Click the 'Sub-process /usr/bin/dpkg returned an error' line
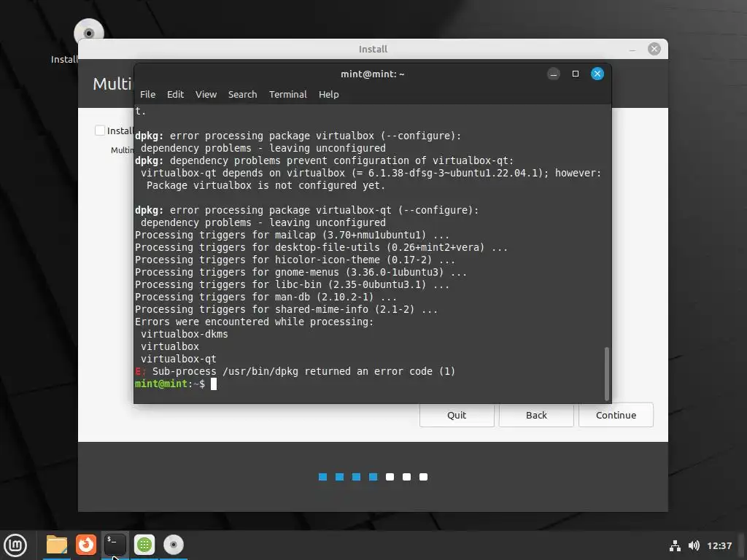The image size is (747, 560). [295, 371]
